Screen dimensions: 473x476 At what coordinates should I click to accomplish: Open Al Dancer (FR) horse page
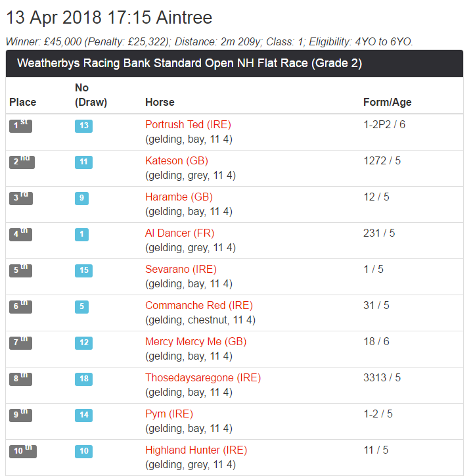(179, 233)
